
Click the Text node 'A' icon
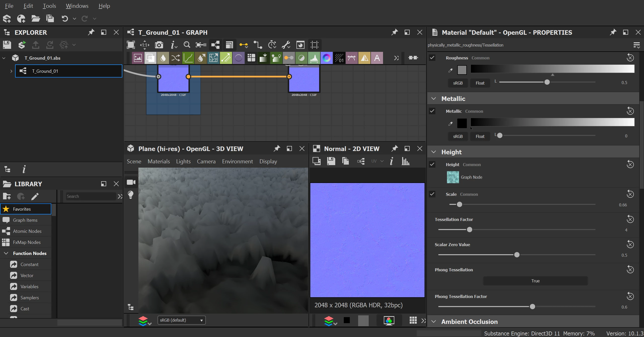click(377, 58)
